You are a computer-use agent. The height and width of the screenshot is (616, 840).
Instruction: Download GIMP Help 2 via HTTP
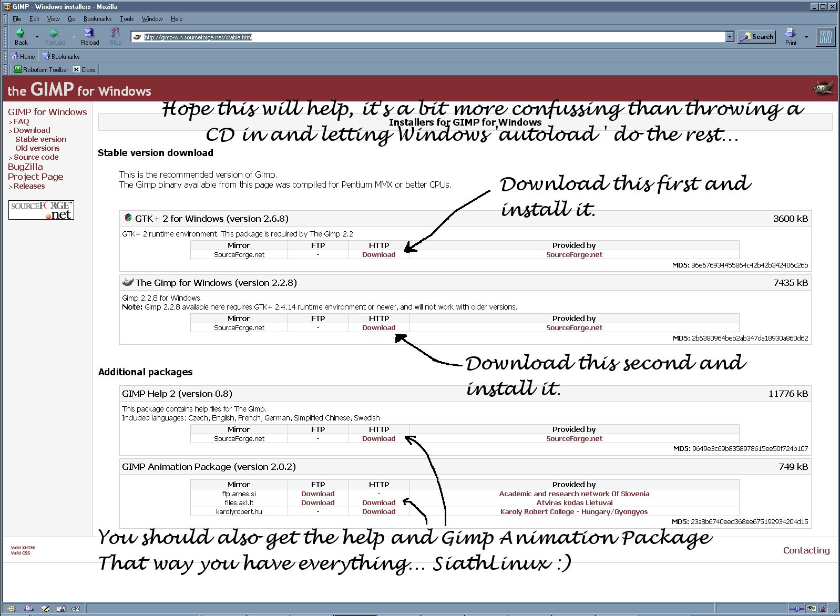point(378,438)
